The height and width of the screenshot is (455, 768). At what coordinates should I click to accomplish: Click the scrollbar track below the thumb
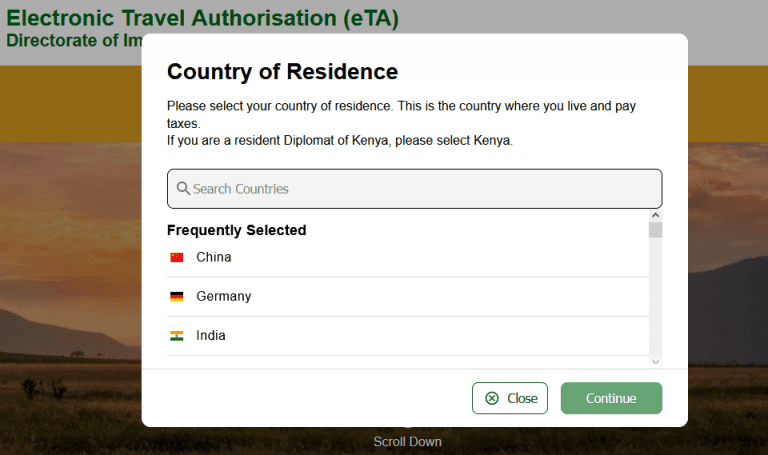tap(655, 297)
